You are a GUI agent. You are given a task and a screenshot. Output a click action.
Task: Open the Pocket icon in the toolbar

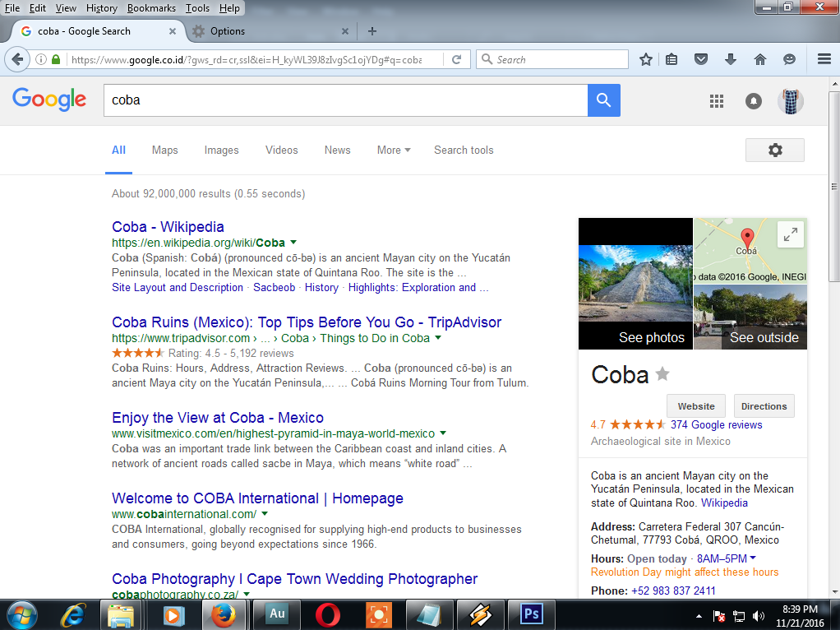tap(701, 59)
